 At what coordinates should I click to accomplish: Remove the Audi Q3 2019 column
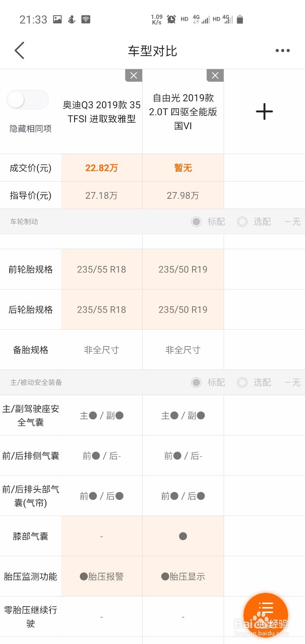pos(134,75)
